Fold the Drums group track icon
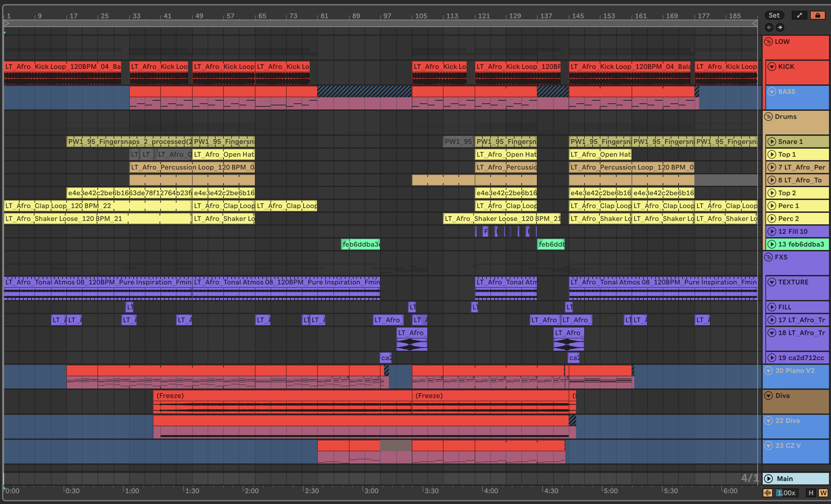The image size is (831, 504). [768, 117]
